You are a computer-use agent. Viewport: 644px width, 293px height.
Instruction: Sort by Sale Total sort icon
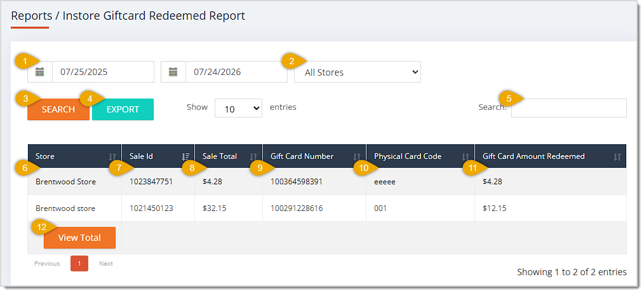tap(253, 156)
